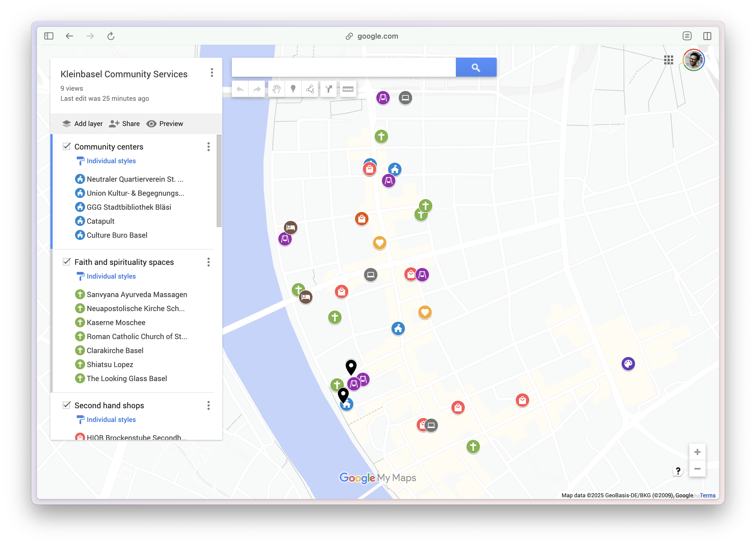Click the map search input field
Screen dimensions: 756x546
click(x=344, y=67)
